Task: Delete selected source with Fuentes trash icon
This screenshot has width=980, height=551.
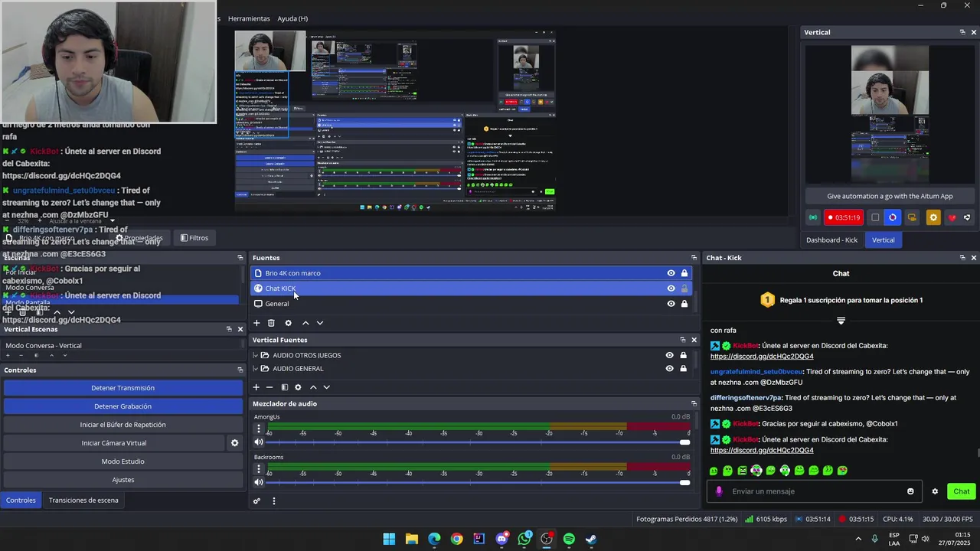Action: [271, 323]
